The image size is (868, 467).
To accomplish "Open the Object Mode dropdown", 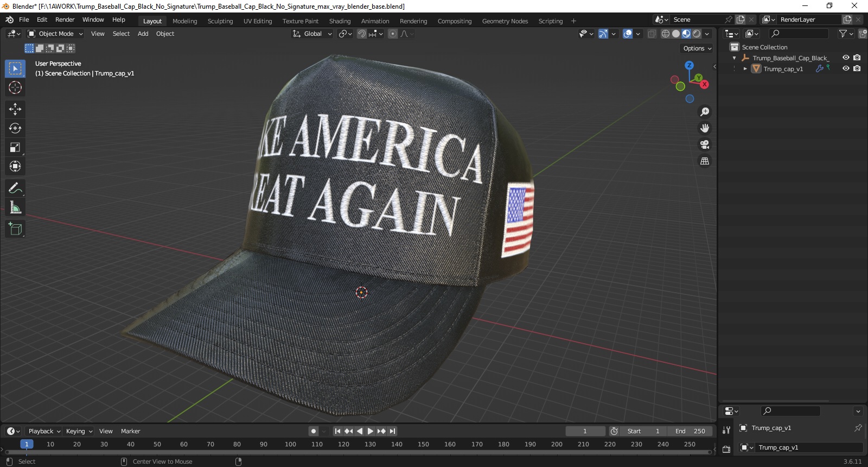I will point(55,34).
